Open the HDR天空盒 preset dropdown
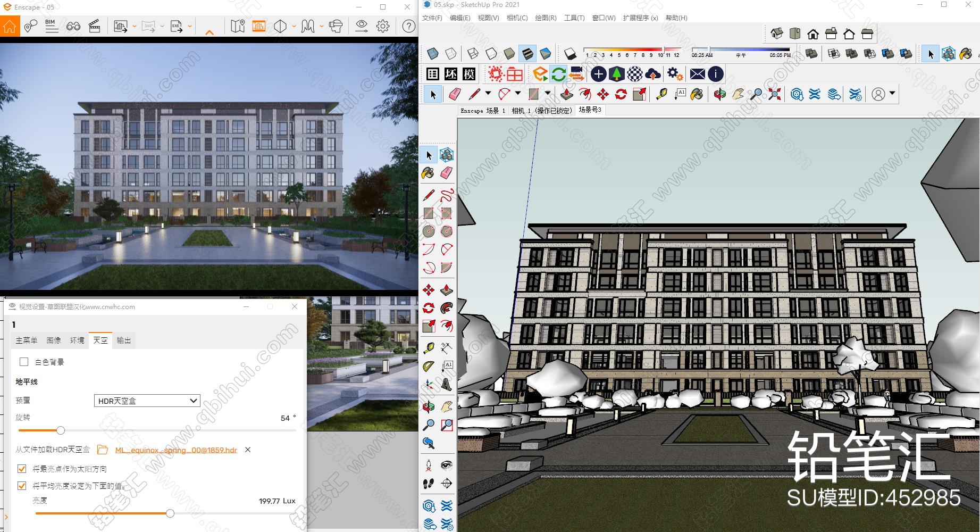The height and width of the screenshot is (532, 980). coord(147,401)
